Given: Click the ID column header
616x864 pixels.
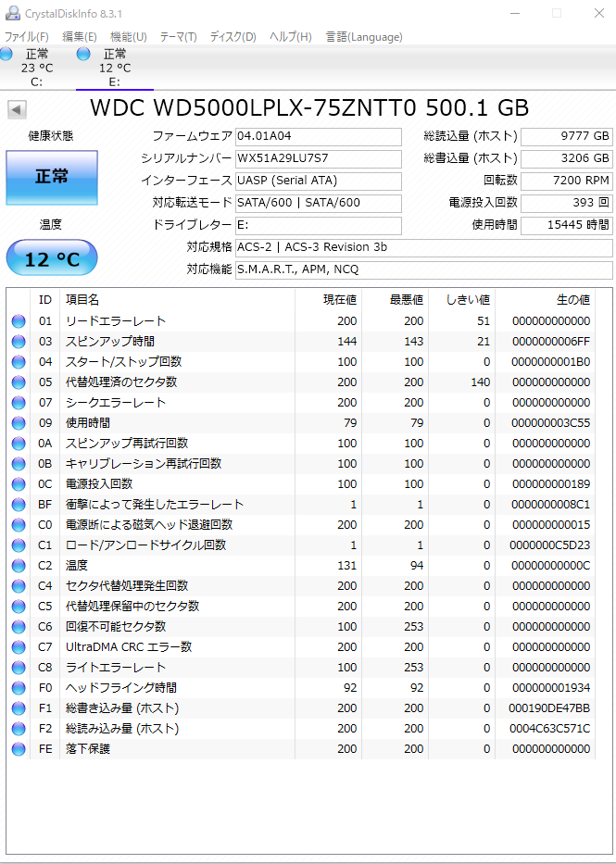Looking at the screenshot, I should tap(44, 300).
